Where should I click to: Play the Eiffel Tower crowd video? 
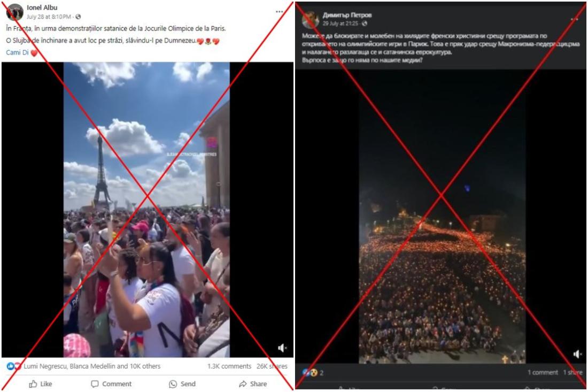click(x=146, y=209)
